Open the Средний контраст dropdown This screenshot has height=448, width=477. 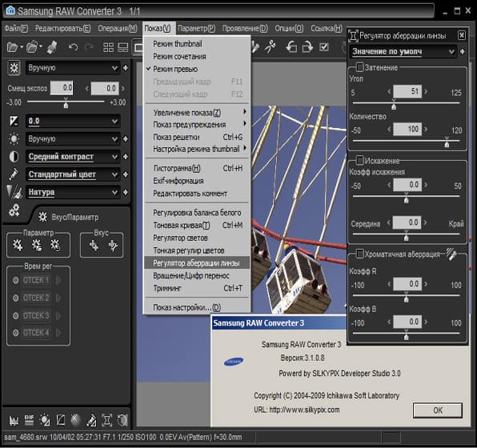73,157
